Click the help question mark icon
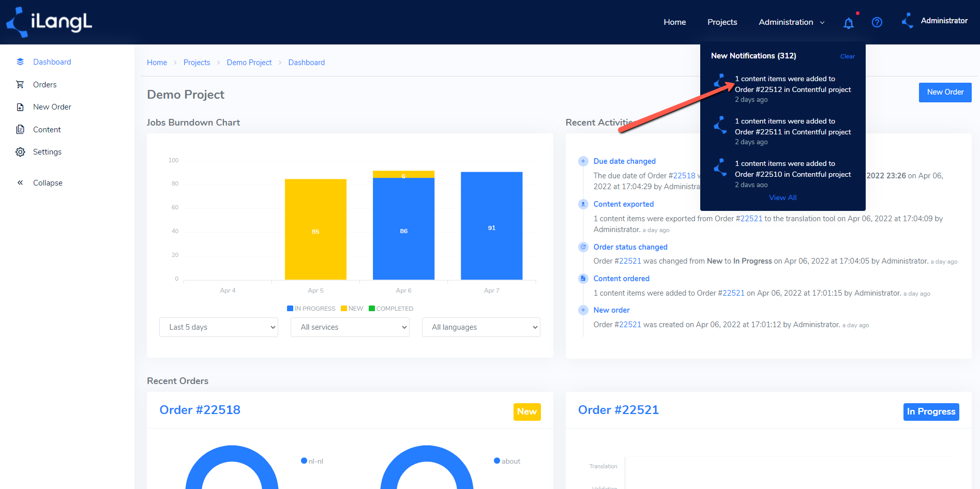 (877, 22)
